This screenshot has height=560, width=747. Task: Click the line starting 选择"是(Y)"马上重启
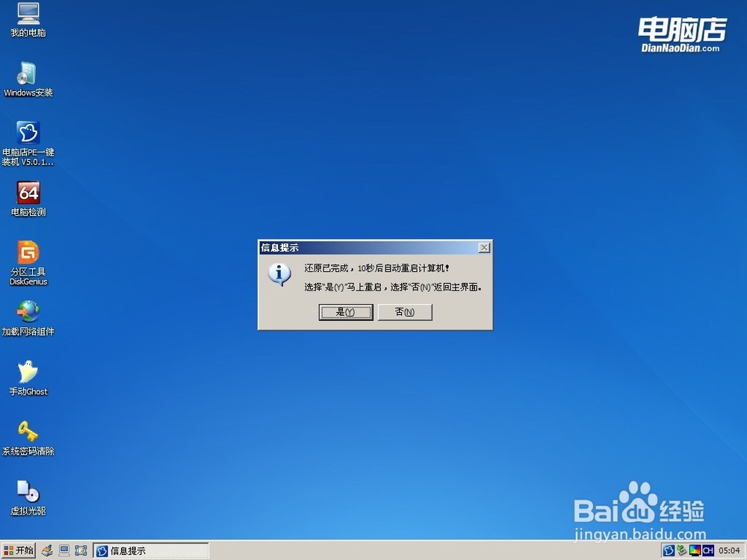(x=394, y=287)
